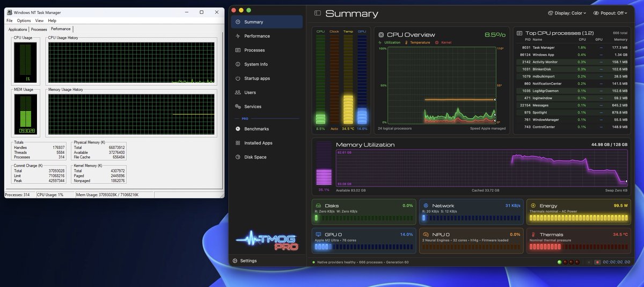This screenshot has width=644, height=287.
Task: Sort process list by CPU column header
Action: pyautogui.click(x=582, y=39)
